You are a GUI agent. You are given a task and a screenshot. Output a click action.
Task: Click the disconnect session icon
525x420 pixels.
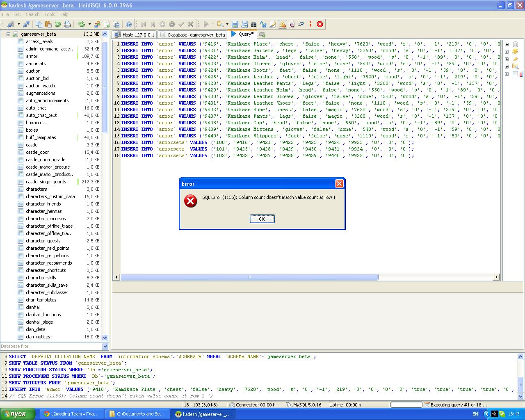click(26, 24)
